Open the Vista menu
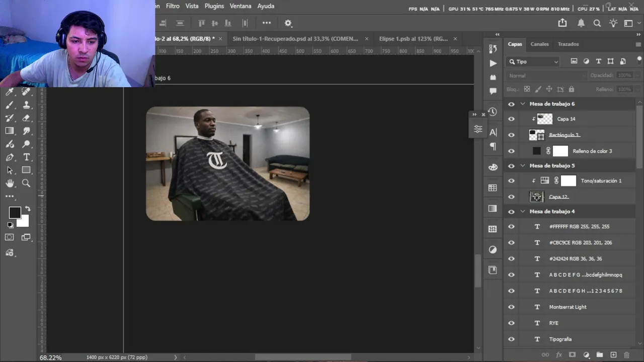 tap(192, 6)
